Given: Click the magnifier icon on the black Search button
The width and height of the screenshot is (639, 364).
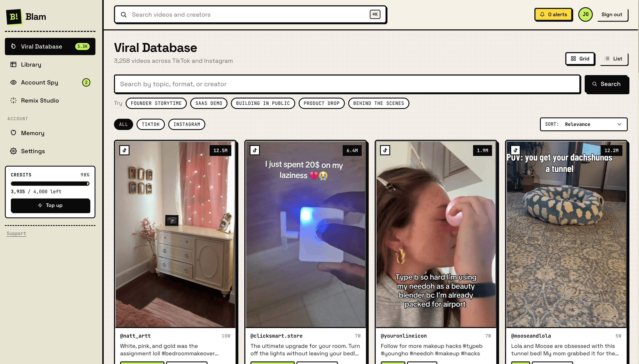Looking at the screenshot, I should click(x=594, y=84).
